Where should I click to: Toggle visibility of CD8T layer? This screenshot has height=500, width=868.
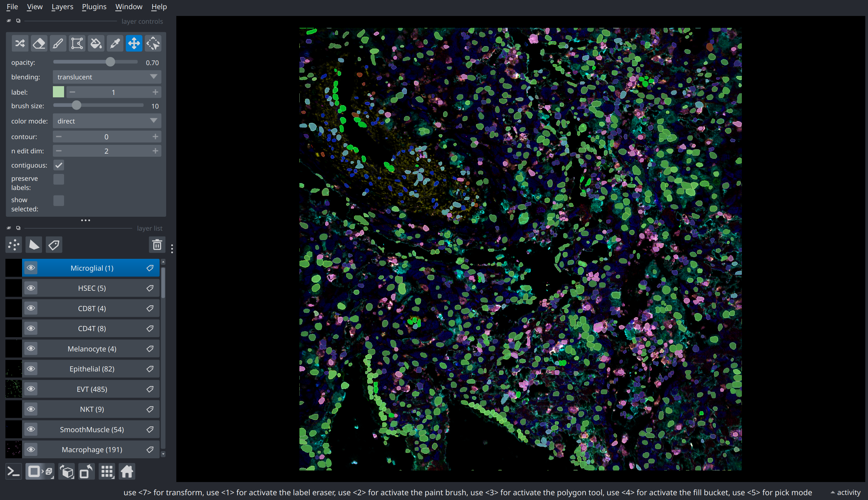pyautogui.click(x=31, y=308)
